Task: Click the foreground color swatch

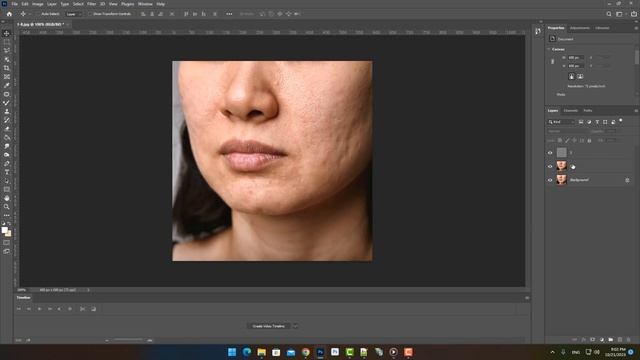Action: coord(4,230)
